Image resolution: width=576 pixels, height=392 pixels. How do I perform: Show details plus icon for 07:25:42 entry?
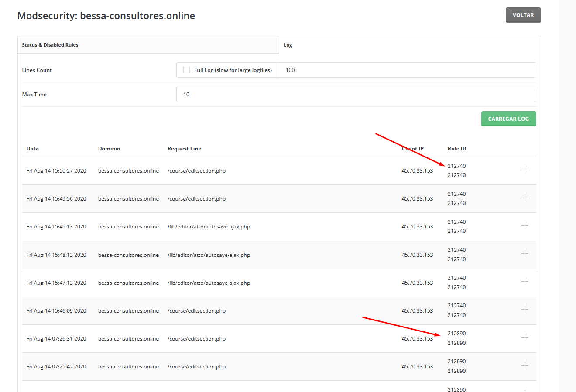pos(525,365)
